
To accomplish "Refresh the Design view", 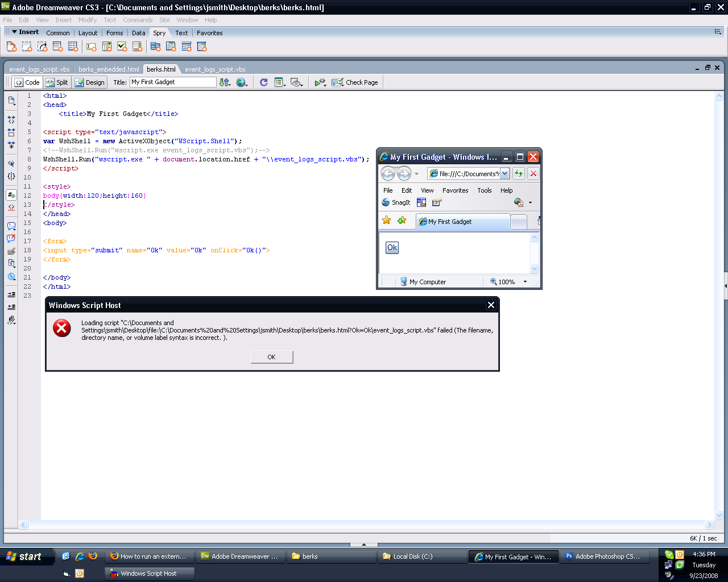I will 263,82.
